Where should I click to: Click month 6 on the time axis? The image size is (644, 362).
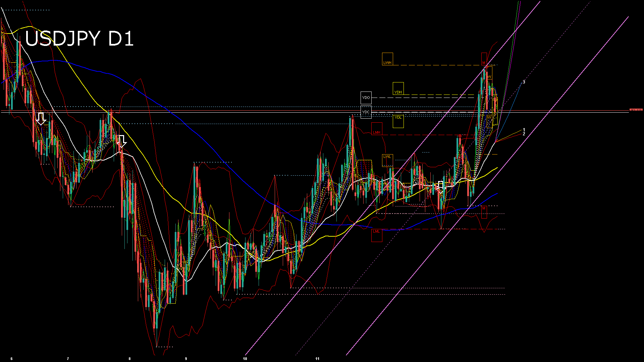pos(12,359)
